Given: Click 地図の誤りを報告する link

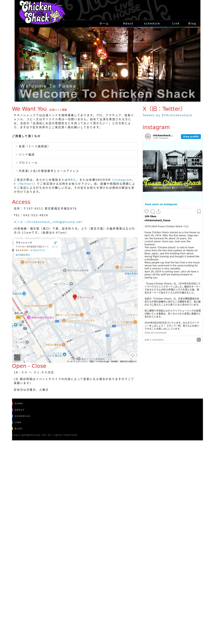Looking at the screenshot, I should point(128,361).
